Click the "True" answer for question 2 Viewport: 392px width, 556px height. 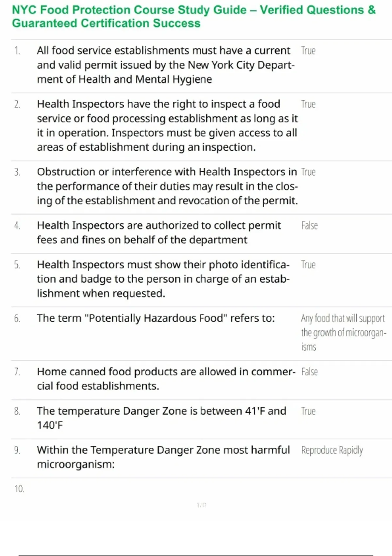click(308, 104)
